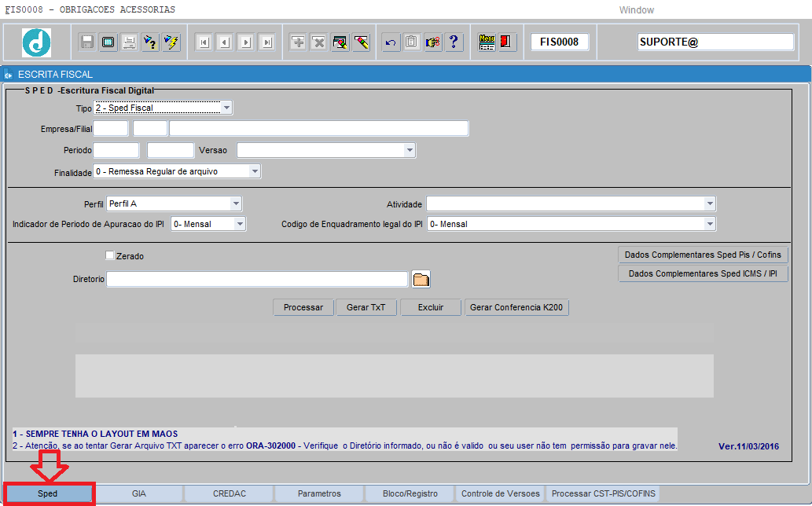Click the Filial code input field
Viewport: 812px width, 506px height.
click(150, 128)
